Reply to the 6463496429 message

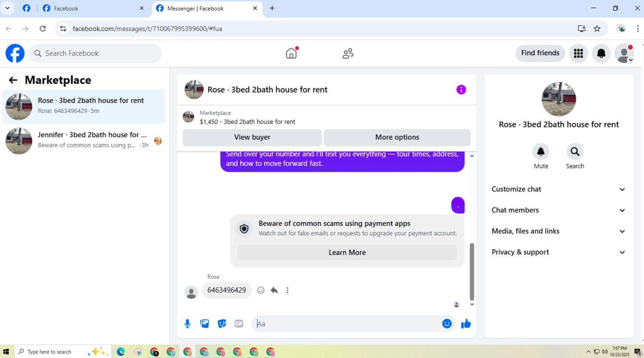coord(274,290)
